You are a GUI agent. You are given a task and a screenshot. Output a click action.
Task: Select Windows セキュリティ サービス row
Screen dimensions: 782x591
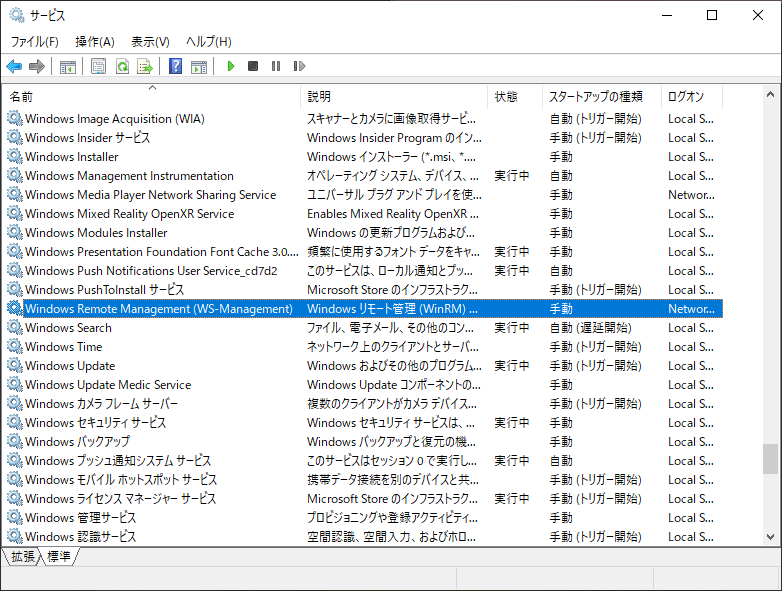[363, 422]
